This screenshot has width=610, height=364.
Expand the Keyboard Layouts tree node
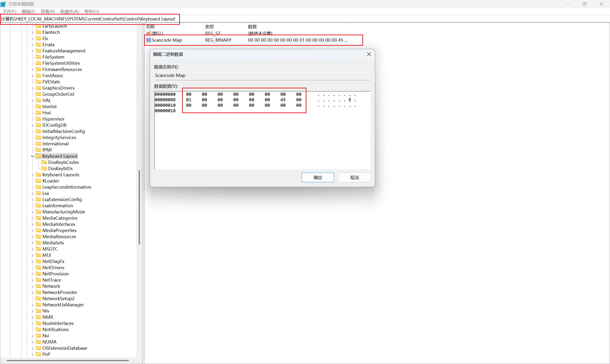tap(32, 175)
